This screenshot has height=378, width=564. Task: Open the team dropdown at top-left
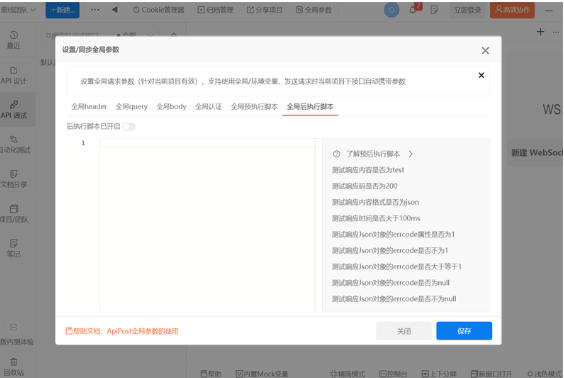click(x=18, y=10)
